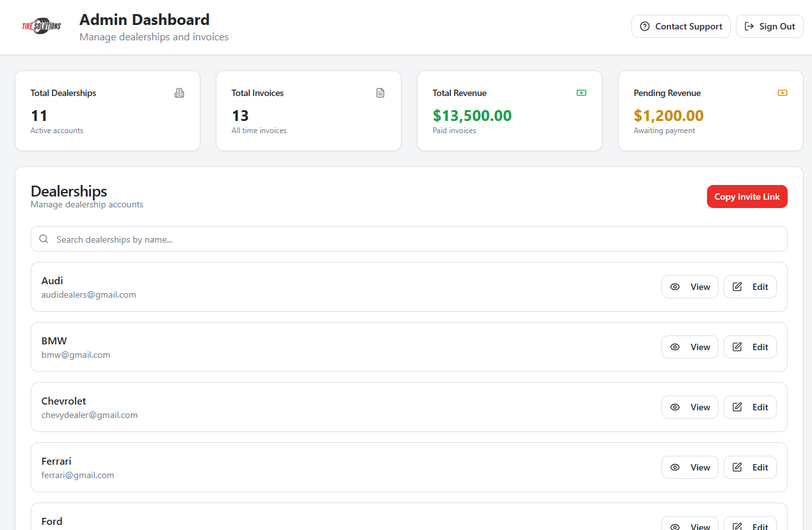Screen dimensions: 812x530
Task: Edit the Ferrari dealership
Action: click(x=750, y=467)
